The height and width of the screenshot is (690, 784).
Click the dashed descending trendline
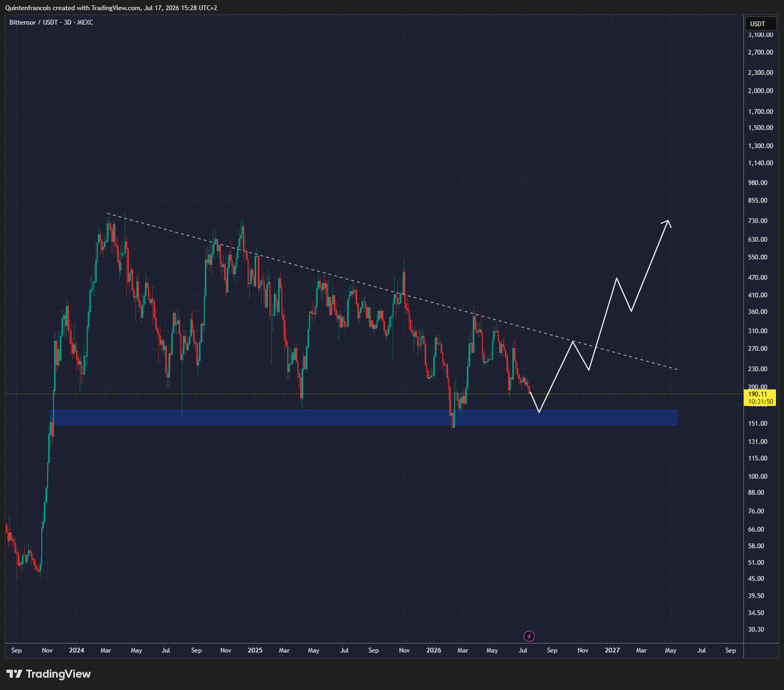[392, 292]
